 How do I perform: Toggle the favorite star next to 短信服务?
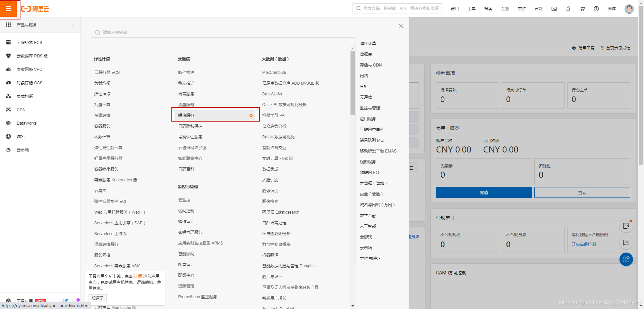(x=251, y=115)
